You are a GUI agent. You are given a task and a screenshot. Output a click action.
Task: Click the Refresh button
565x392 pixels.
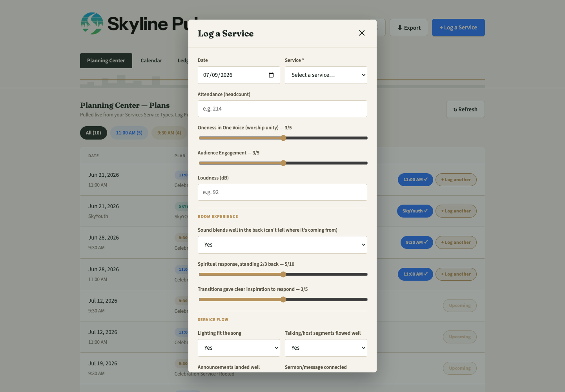465,109
